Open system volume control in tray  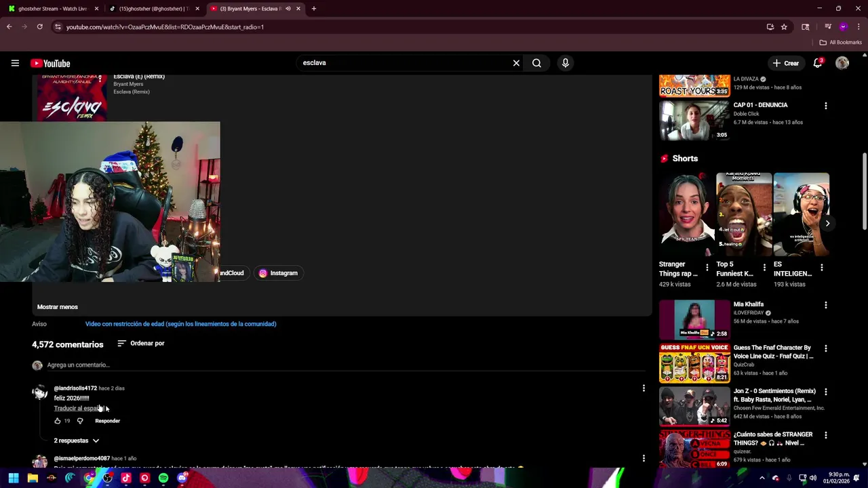pyautogui.click(x=812, y=478)
